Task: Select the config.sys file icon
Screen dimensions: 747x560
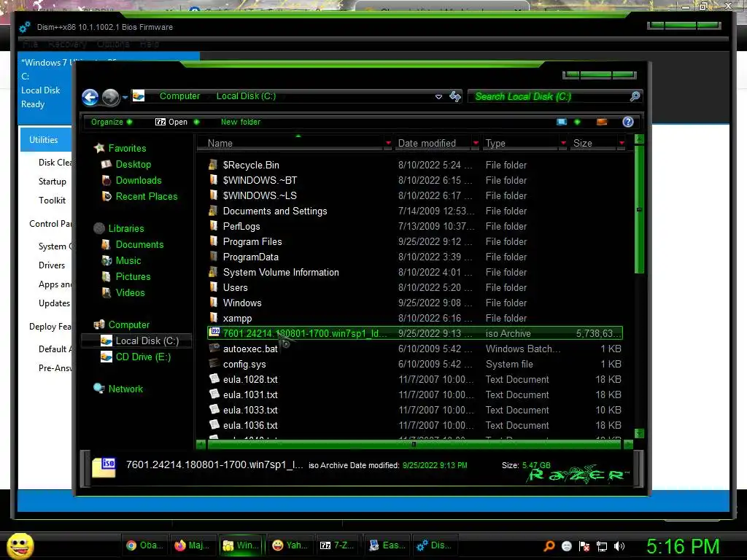Action: 214,364
